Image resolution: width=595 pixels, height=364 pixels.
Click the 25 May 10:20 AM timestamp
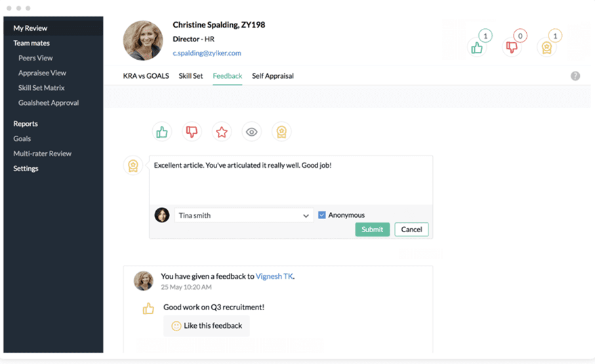click(x=186, y=287)
